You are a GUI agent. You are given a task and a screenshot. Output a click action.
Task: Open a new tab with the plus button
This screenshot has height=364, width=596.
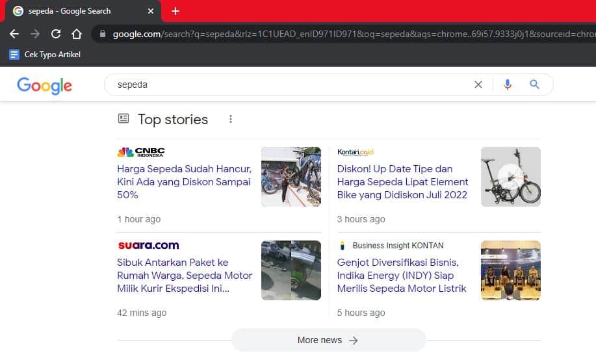[x=175, y=11]
